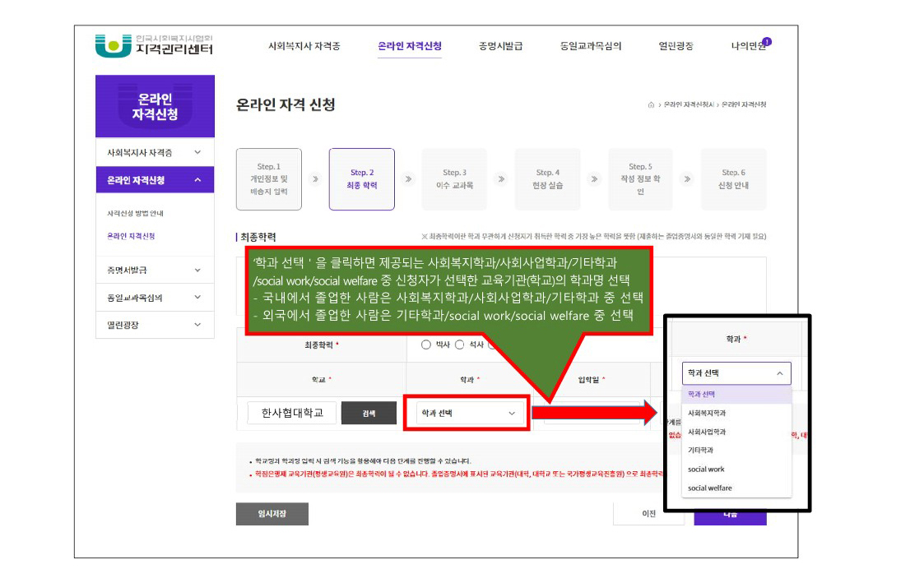This screenshot has width=924, height=583.
Task: Open the 사회복지사 자격증 top menu
Action: tap(304, 46)
